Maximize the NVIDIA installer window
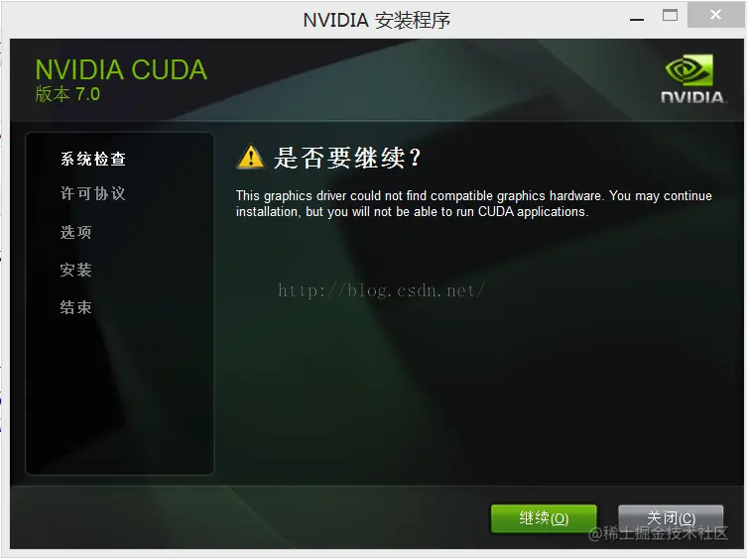 click(x=670, y=15)
